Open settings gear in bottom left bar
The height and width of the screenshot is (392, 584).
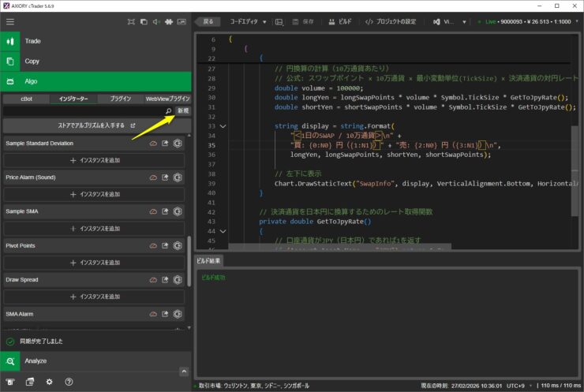(49, 382)
